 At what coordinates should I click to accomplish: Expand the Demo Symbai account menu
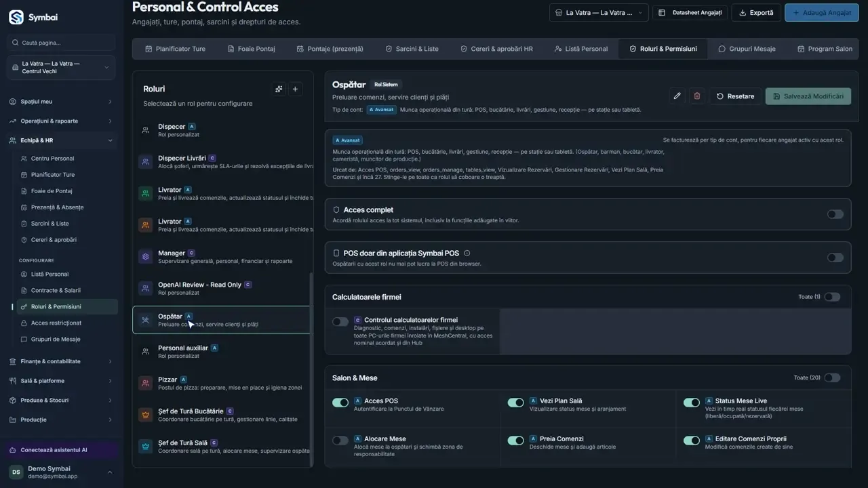(x=61, y=472)
